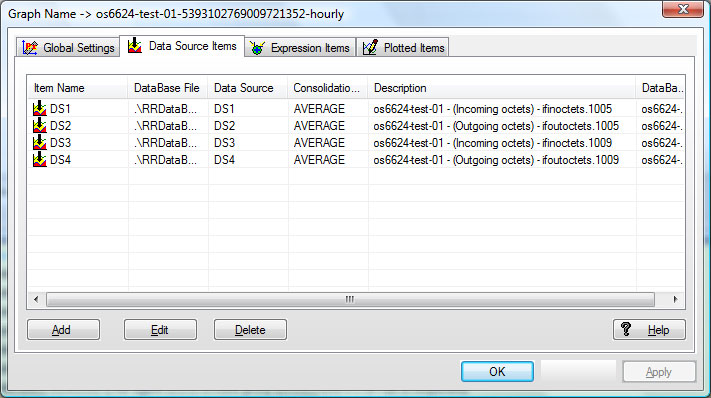Click the Apply button
This screenshot has width=711, height=398.
[x=659, y=372]
